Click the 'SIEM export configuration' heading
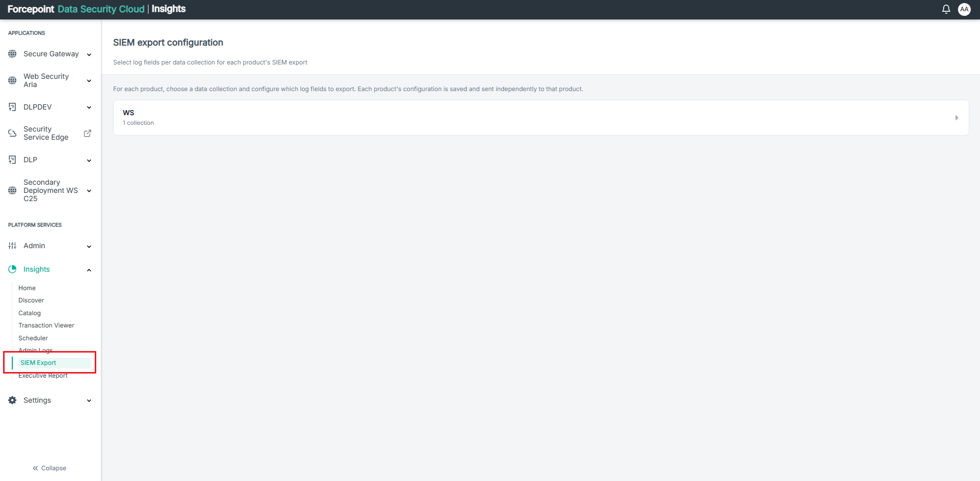The width and height of the screenshot is (980, 481). [x=168, y=42]
